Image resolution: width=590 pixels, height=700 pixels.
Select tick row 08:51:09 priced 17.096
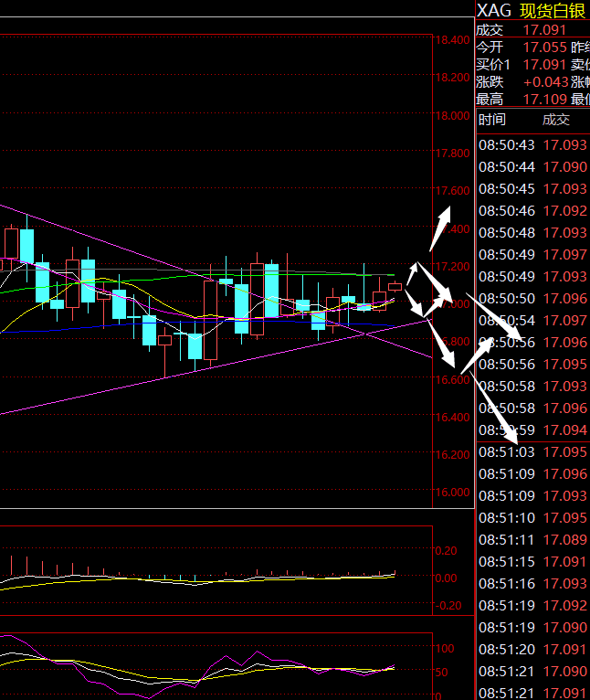[532, 473]
